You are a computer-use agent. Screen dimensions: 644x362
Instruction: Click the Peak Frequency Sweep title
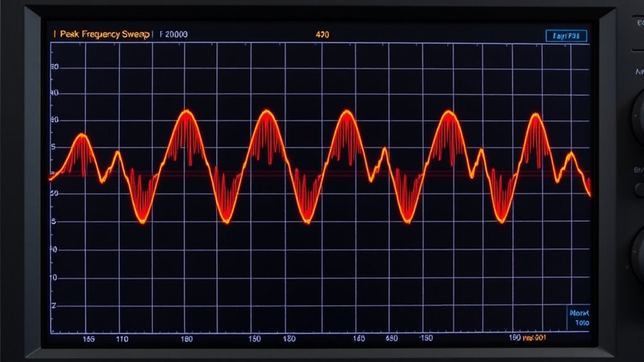coord(105,35)
